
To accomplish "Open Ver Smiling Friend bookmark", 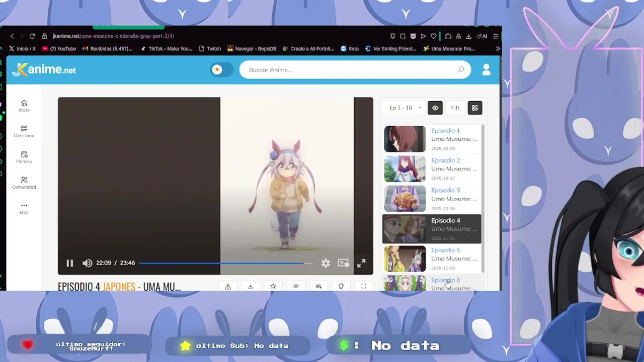I will (391, 49).
